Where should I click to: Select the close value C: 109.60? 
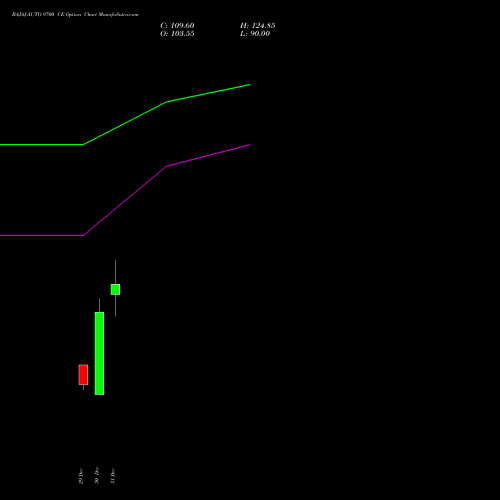(x=177, y=26)
